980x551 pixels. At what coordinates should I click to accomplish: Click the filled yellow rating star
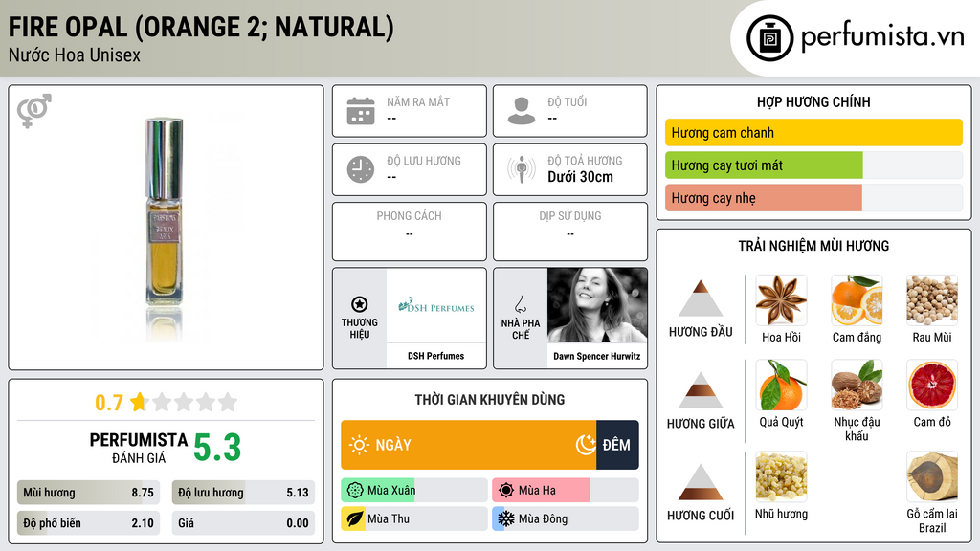click(139, 402)
